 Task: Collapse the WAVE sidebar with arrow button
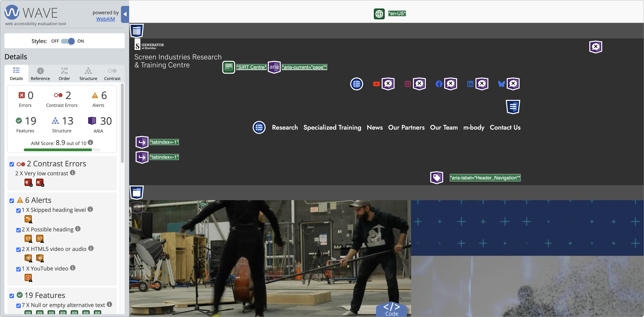125,14
